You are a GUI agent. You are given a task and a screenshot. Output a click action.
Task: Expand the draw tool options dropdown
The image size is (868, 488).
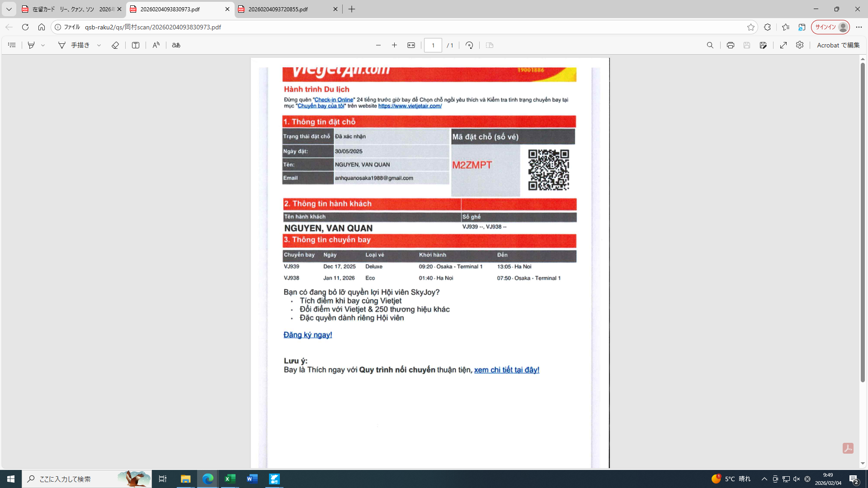[99, 45]
